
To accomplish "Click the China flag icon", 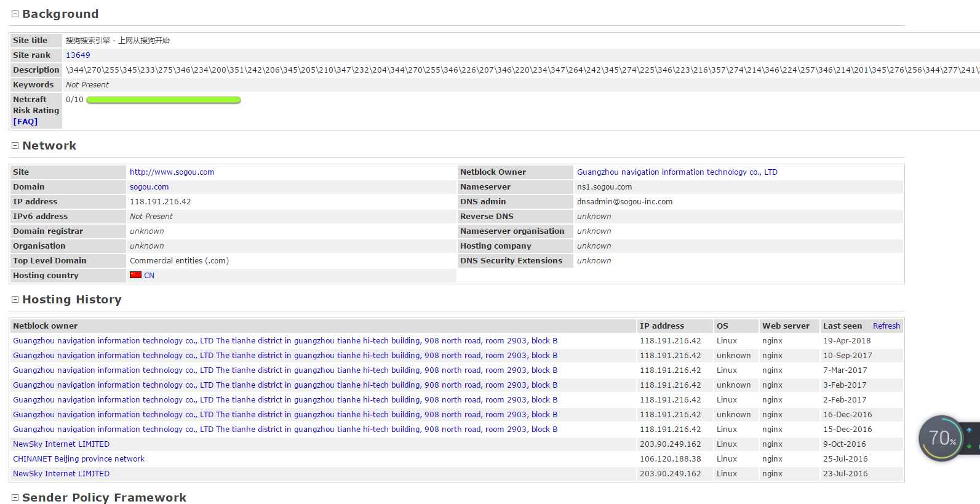I will coord(135,275).
